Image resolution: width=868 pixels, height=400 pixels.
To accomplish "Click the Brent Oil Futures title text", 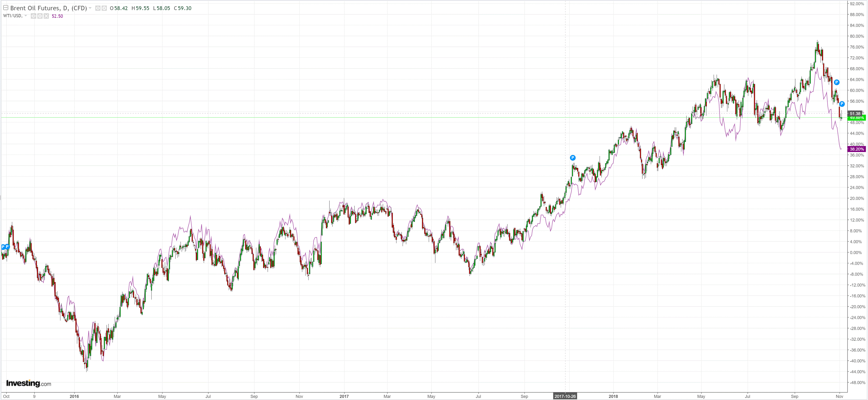I will 49,8.
